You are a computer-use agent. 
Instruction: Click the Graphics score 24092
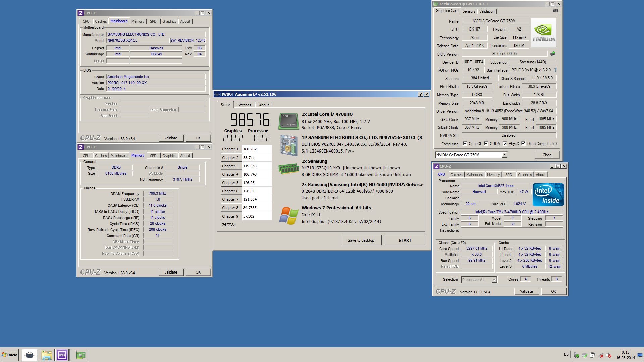click(233, 138)
